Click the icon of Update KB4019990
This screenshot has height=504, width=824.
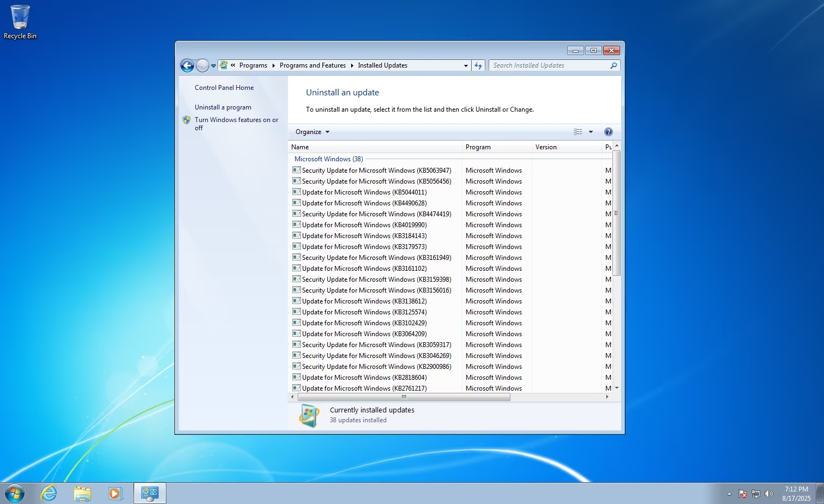pyautogui.click(x=297, y=224)
